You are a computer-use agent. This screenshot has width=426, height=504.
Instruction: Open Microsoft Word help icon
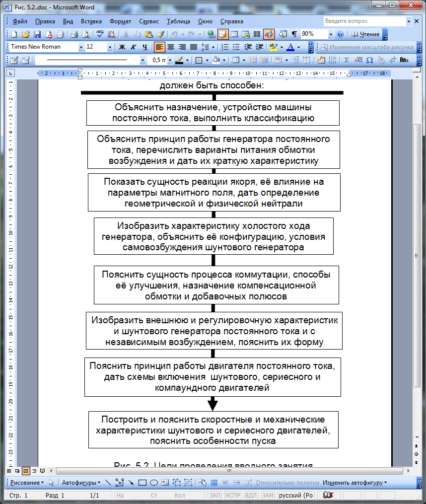340,34
